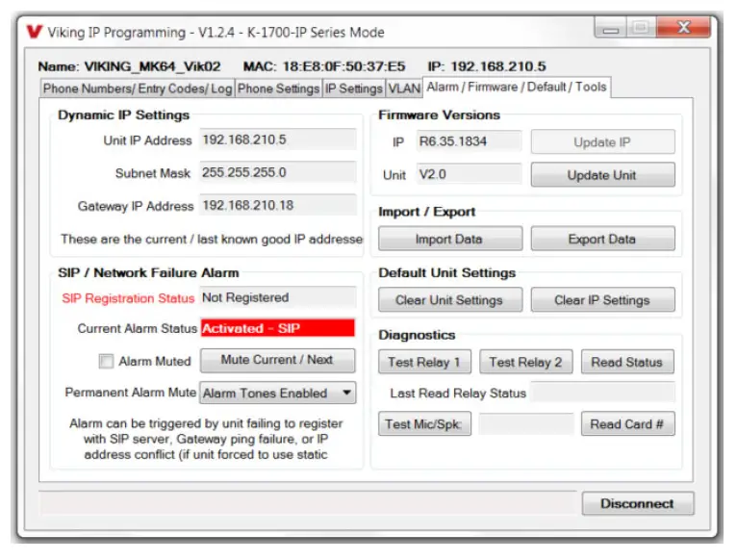Image resolution: width=737 pixels, height=560 pixels.
Task: Click the Update Unit firmware button
Action: 602,175
